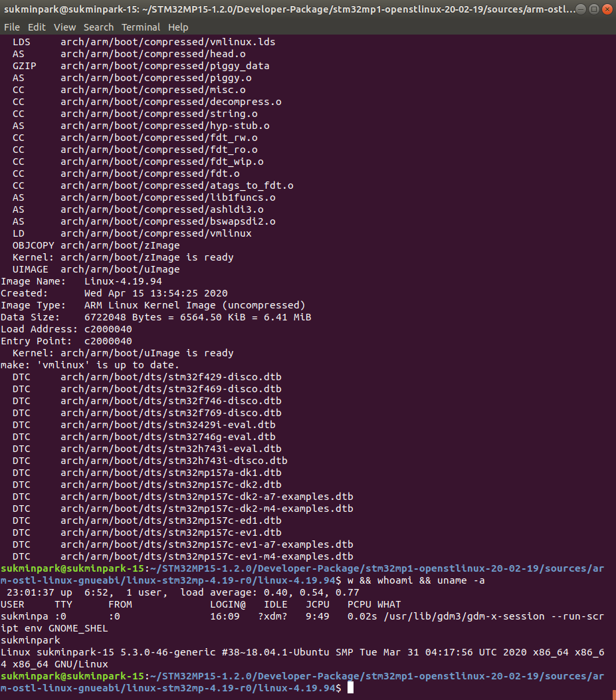Image resolution: width=616 pixels, height=700 pixels.
Task: Open the Search menu
Action: pyautogui.click(x=98, y=27)
